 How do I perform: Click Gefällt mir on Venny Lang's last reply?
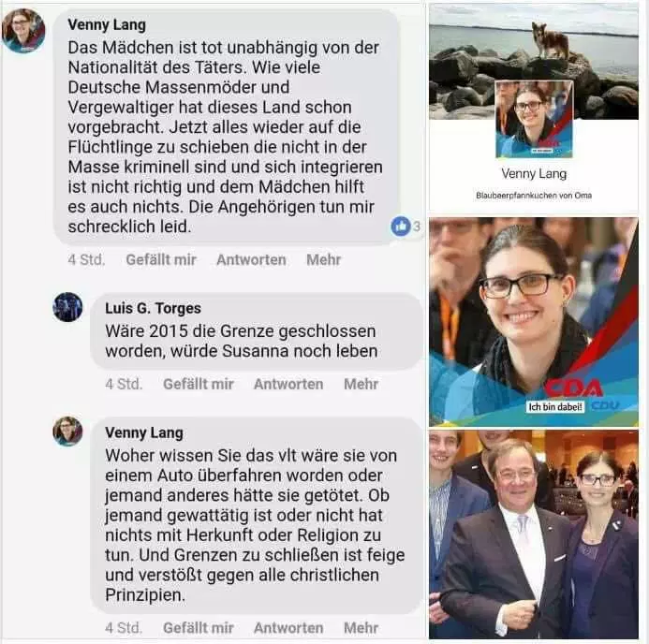[x=199, y=628]
